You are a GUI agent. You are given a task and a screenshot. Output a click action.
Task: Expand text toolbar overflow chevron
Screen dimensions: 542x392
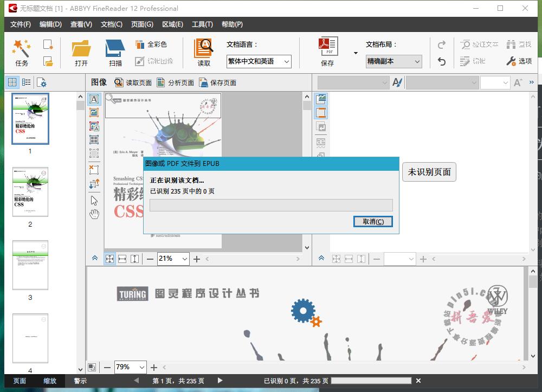531,82
